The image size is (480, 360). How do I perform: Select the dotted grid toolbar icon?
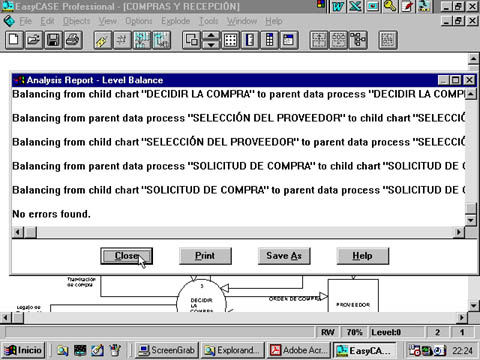click(x=230, y=40)
